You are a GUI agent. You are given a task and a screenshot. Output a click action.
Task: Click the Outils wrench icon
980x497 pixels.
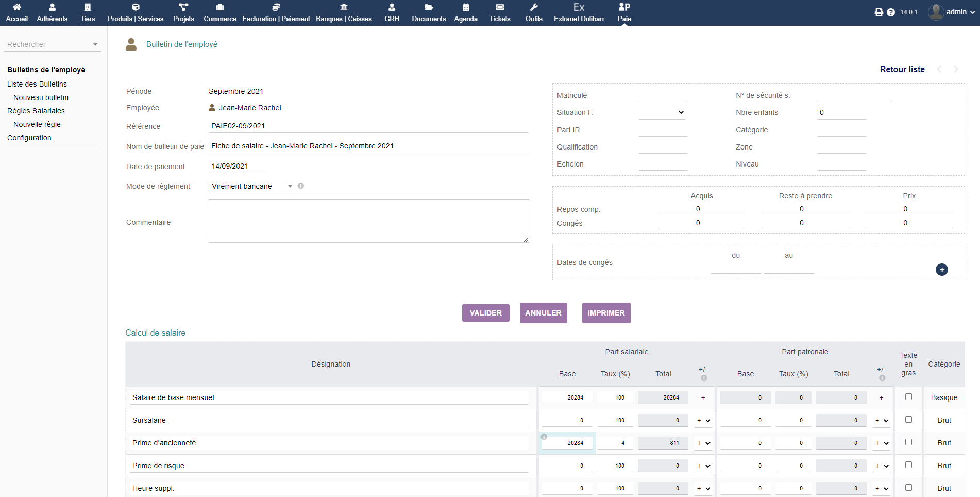coord(534,7)
